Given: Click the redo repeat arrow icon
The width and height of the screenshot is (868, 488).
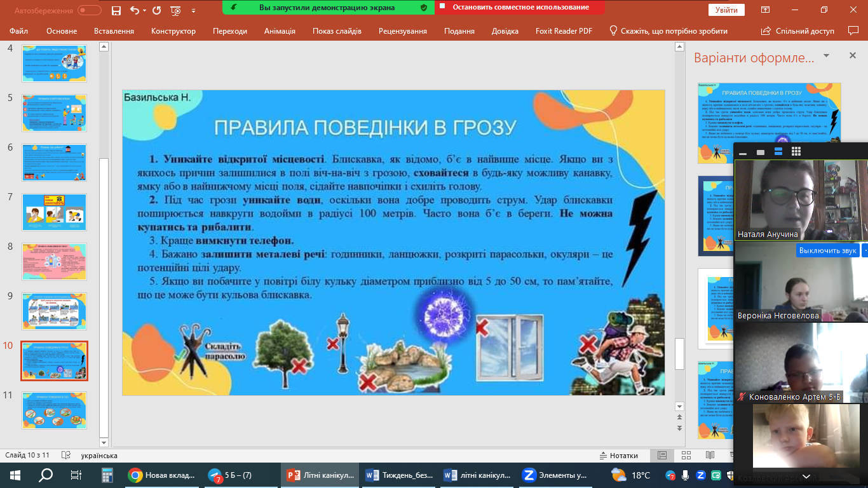Looking at the screenshot, I should pos(157,10).
